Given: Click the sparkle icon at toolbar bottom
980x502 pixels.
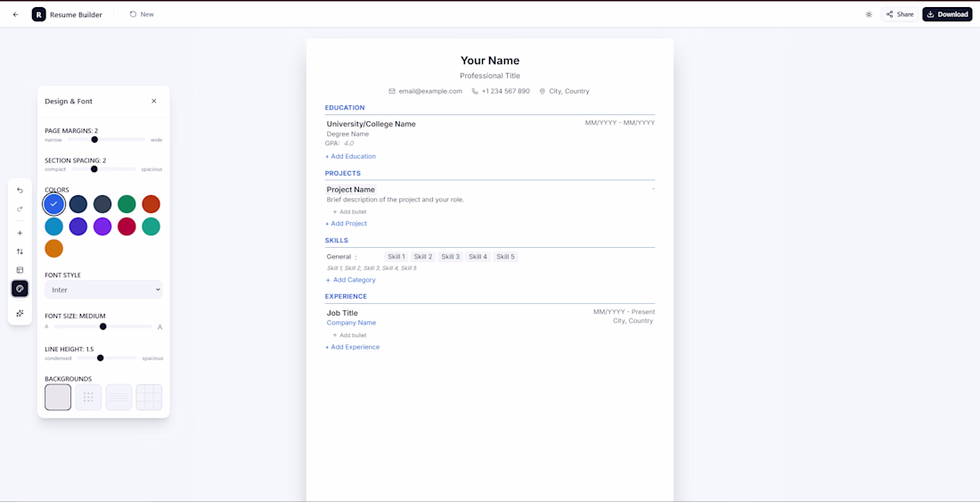Looking at the screenshot, I should pos(20,313).
